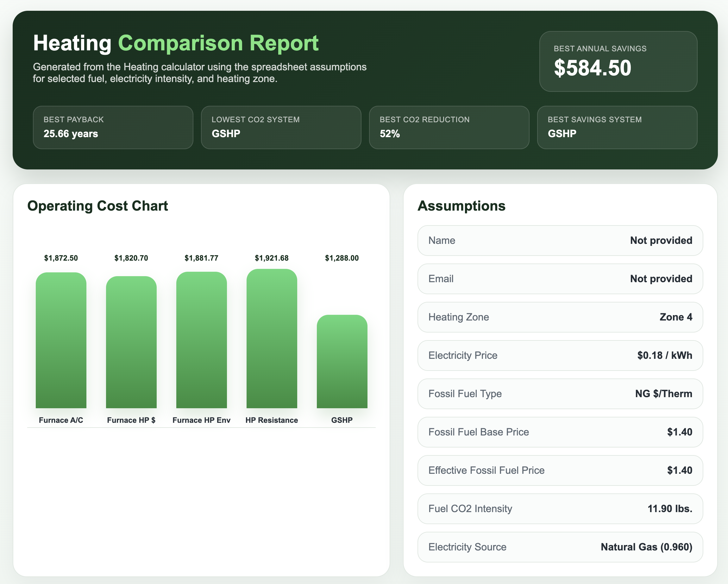This screenshot has height=584, width=728.
Task: Click the Furnace HP $ bar
Action: click(131, 342)
